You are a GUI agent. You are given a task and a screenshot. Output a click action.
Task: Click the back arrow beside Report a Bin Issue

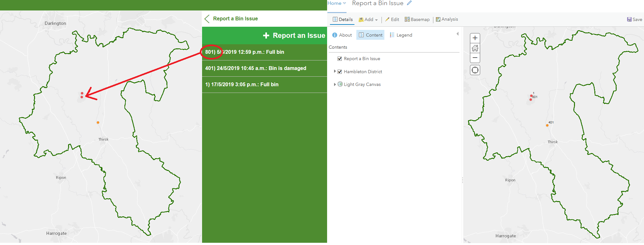pyautogui.click(x=207, y=19)
